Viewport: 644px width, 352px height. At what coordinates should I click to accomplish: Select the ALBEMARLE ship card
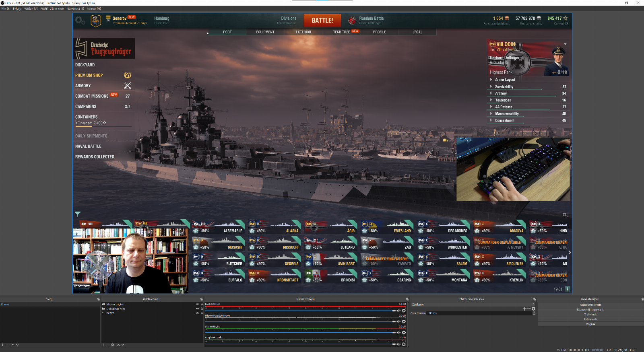pyautogui.click(x=218, y=227)
